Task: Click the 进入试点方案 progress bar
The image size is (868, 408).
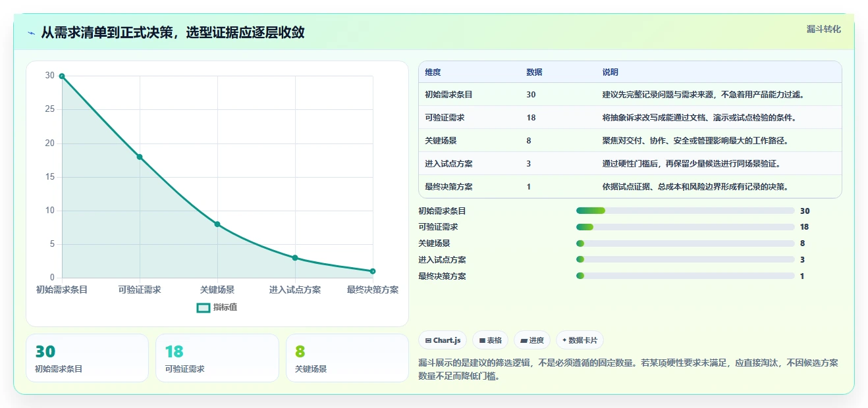Action: [685, 260]
